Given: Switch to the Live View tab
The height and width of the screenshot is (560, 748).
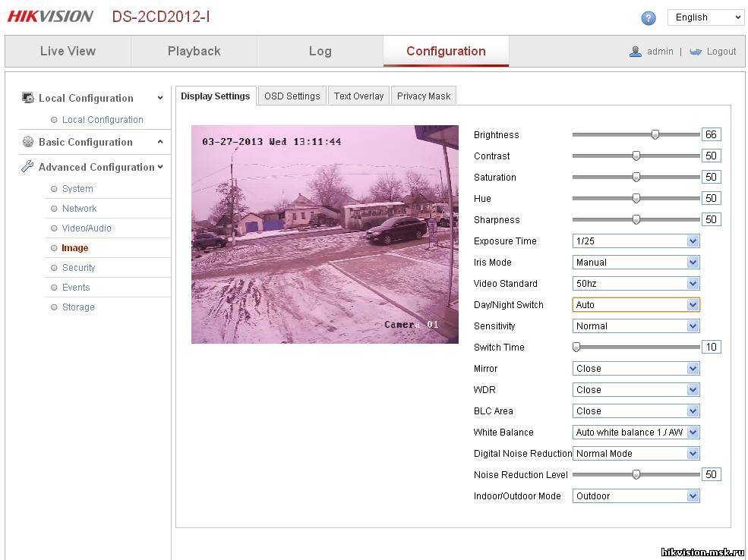Looking at the screenshot, I should pyautogui.click(x=68, y=51).
